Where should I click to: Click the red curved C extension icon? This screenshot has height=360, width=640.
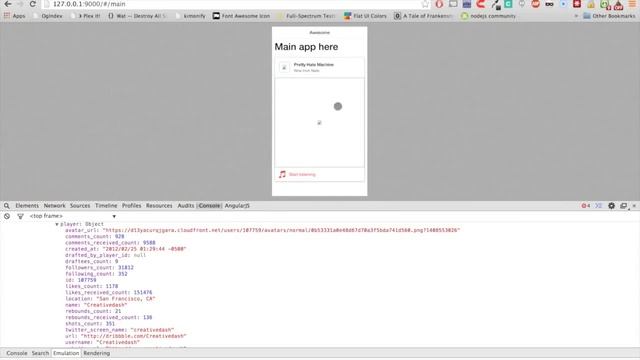(481, 4)
